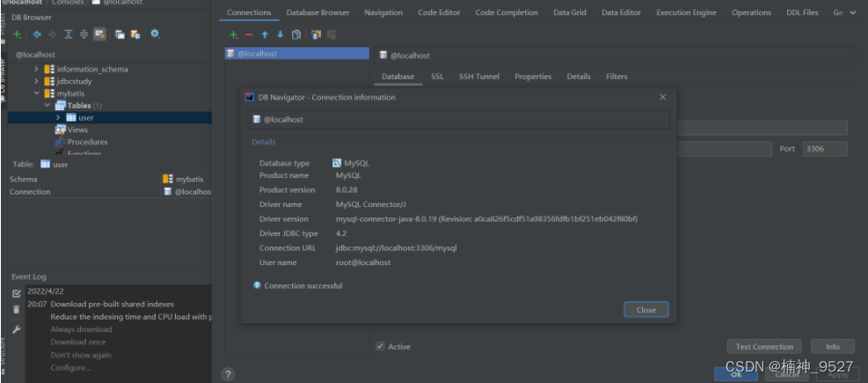Select @localhost in the connections list
The width and height of the screenshot is (868, 383).
(296, 54)
